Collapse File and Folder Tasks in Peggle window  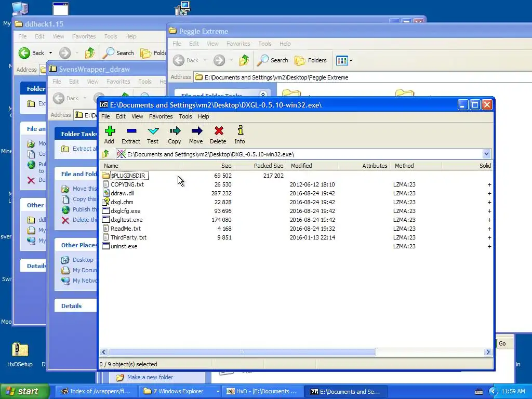tap(262, 95)
